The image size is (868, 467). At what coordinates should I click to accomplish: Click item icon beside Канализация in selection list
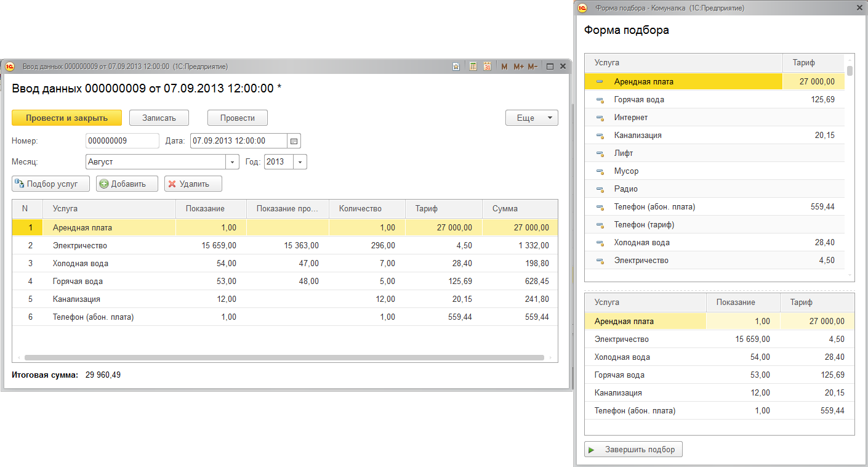[x=600, y=136]
